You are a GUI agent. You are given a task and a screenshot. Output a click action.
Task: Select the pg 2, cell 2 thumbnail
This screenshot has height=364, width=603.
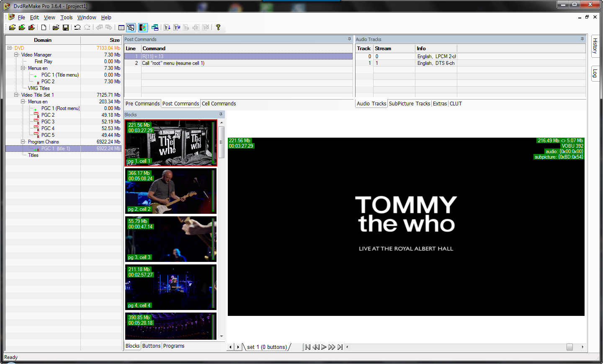click(170, 191)
